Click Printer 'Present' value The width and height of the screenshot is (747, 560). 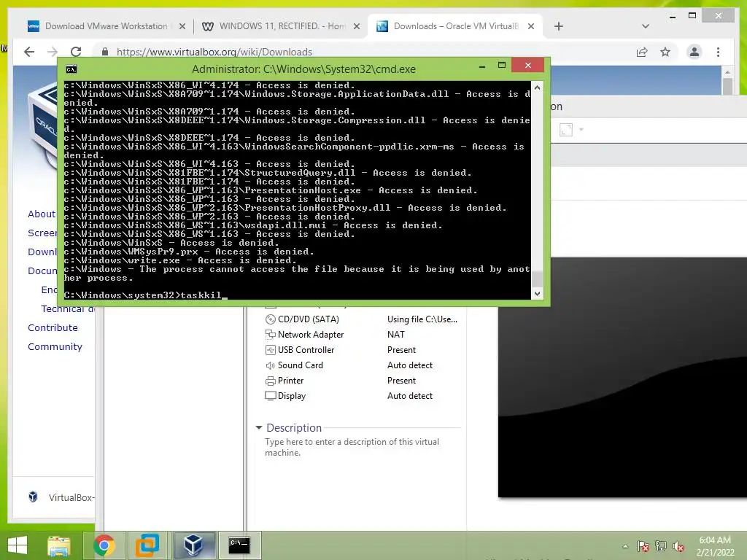[x=401, y=381]
